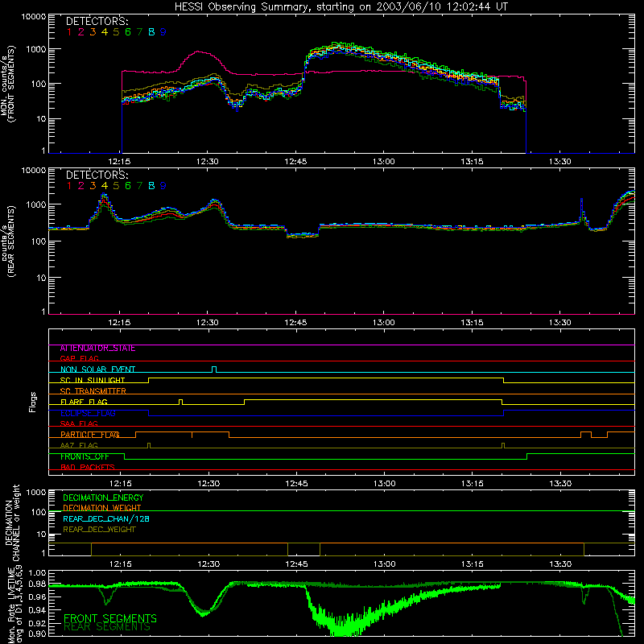Click 12:30 time tick under front segments plot

click(208, 162)
